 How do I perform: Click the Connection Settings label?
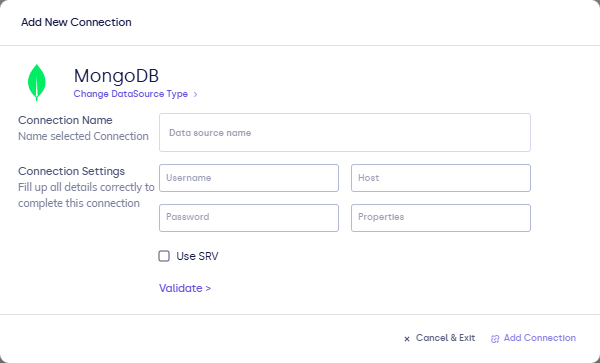click(72, 171)
